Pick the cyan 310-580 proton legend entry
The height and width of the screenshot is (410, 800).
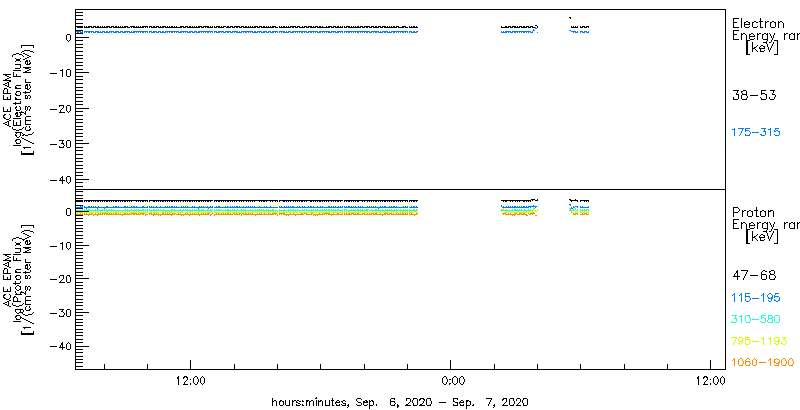[x=756, y=320]
